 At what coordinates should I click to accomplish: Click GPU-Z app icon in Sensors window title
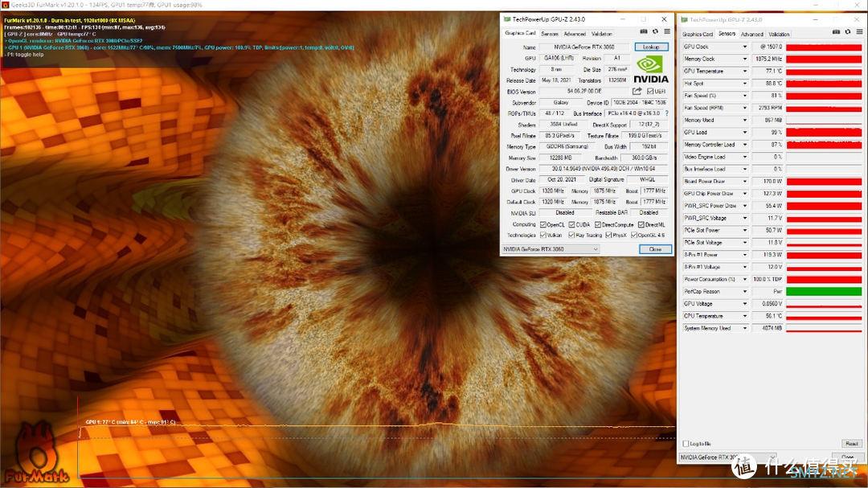click(x=685, y=19)
